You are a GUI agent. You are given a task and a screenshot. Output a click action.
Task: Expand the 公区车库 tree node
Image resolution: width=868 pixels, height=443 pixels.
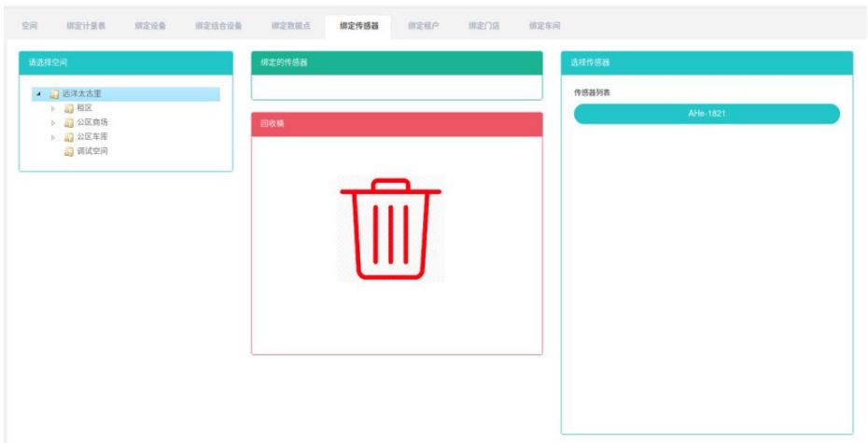coord(53,136)
